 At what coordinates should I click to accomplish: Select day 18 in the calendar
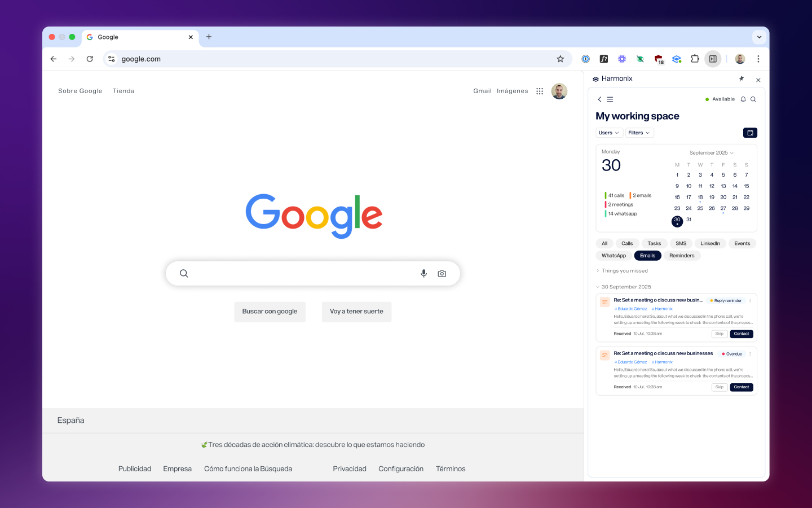(x=700, y=198)
